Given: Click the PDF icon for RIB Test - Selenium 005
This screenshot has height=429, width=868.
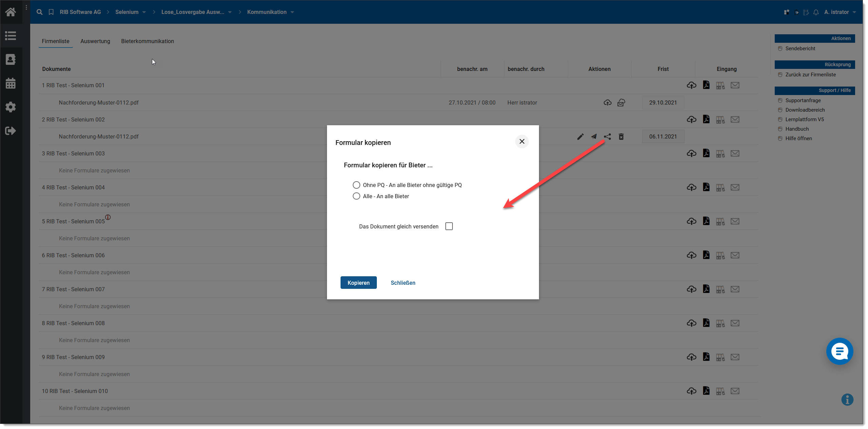Looking at the screenshot, I should tap(706, 221).
